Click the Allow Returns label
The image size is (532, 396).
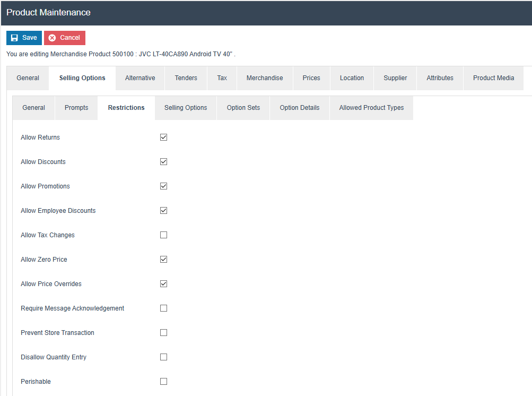pyautogui.click(x=40, y=137)
